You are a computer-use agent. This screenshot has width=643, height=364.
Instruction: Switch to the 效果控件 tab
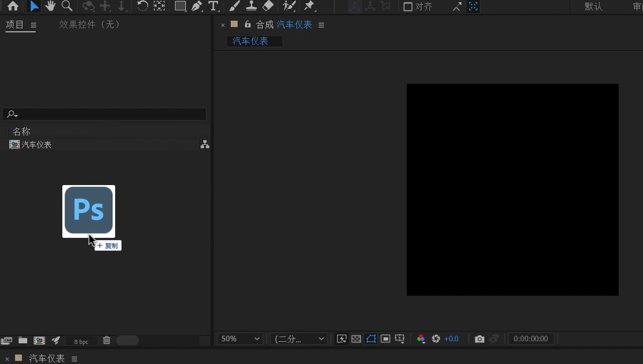(x=89, y=25)
